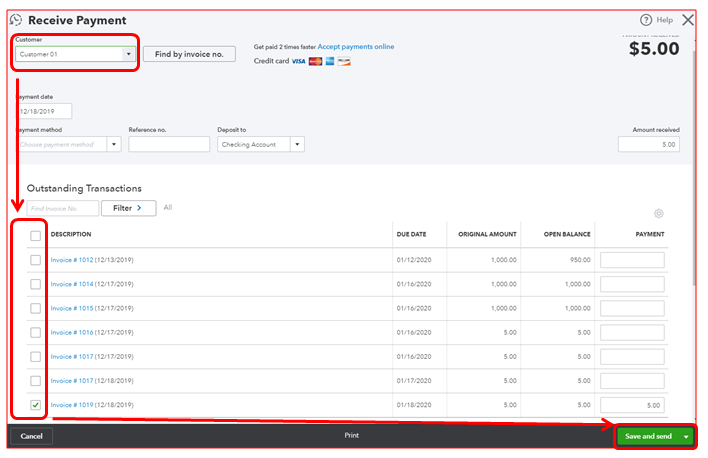Open Invoice # 1016 link
The width and height of the screenshot is (708, 458).
pos(72,332)
